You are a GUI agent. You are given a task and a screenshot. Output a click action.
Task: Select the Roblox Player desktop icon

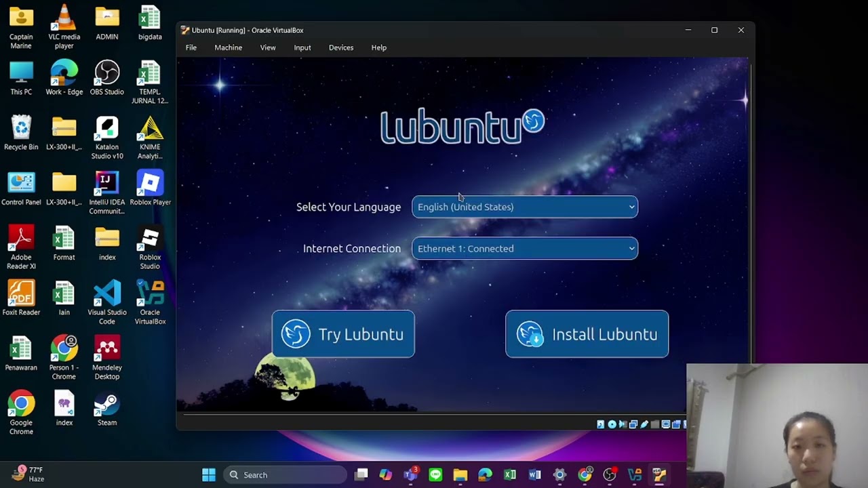tap(150, 188)
